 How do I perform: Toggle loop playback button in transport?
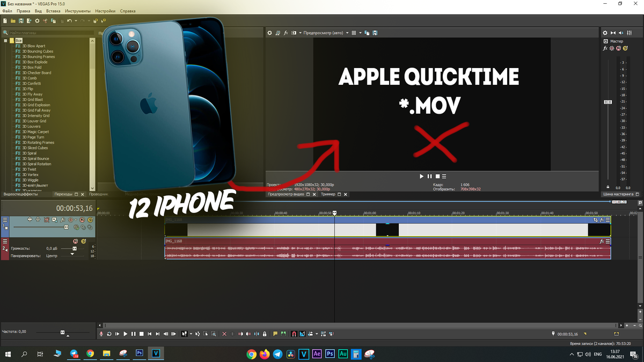pyautogui.click(x=109, y=334)
